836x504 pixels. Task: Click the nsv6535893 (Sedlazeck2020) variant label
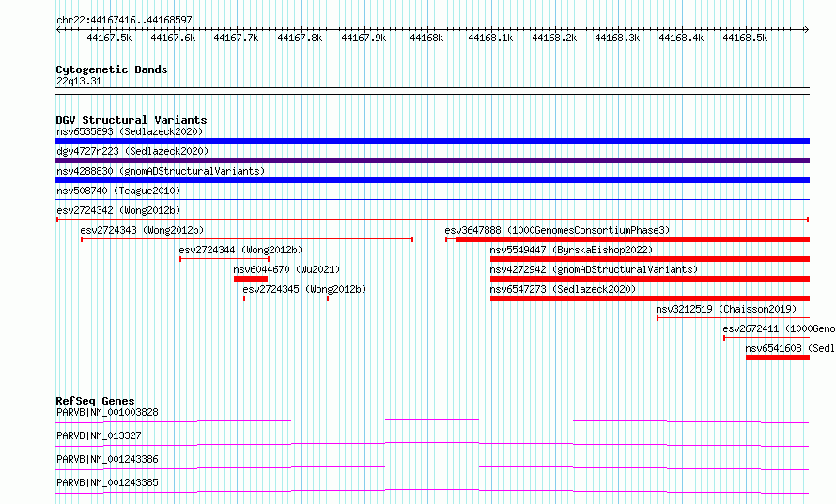coord(130,131)
